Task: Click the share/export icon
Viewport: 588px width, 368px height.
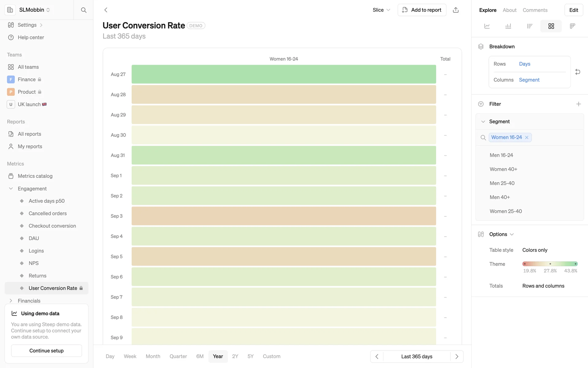Action: point(456,10)
